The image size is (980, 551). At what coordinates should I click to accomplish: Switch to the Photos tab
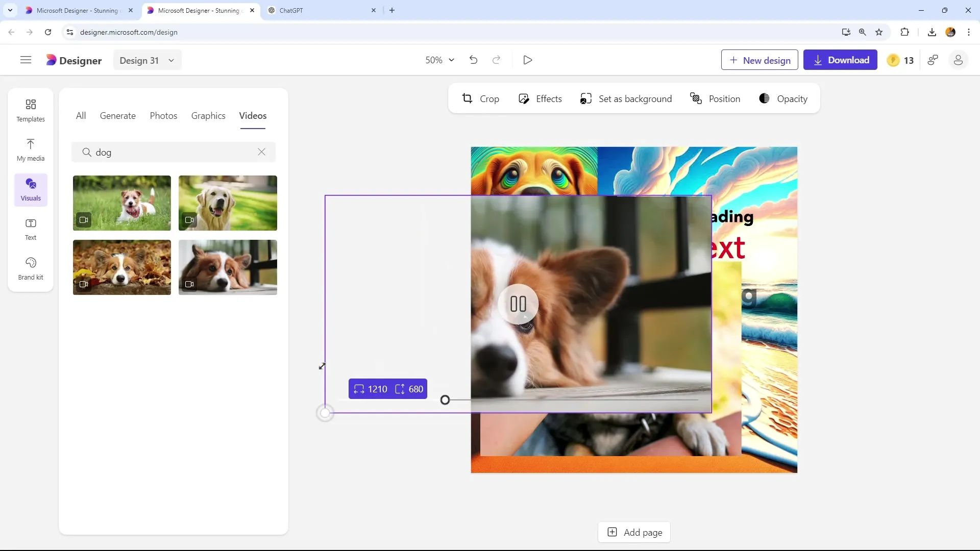click(163, 116)
